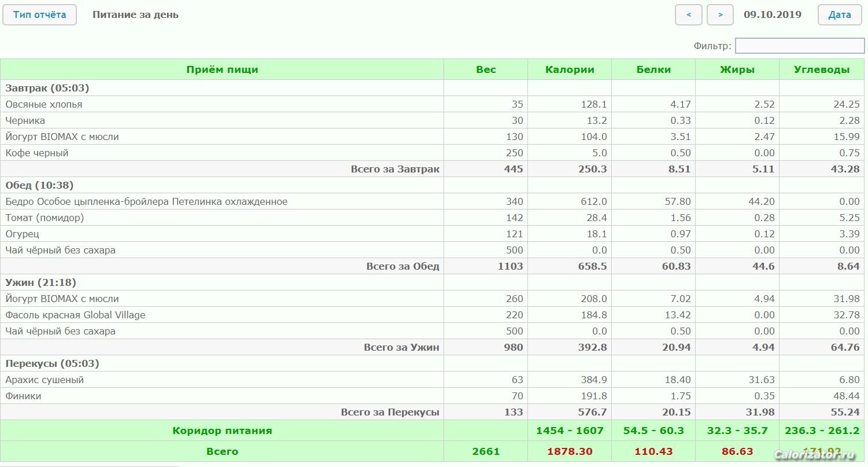
Task: Click the calorie corridor value 1454 - 1607
Action: point(570,431)
